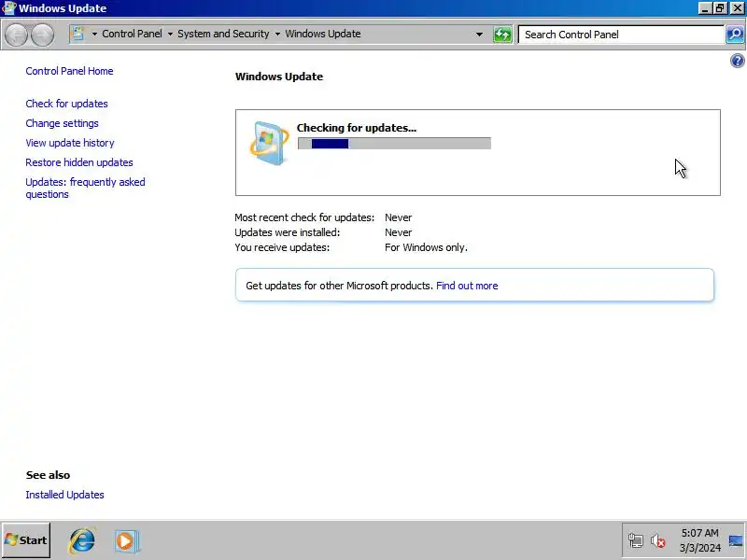Expand the dropdown arrow after Control Panel

(x=170, y=35)
